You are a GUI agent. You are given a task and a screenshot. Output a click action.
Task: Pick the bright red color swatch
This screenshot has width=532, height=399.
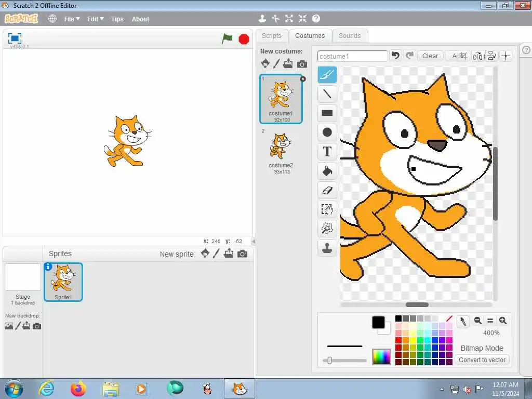pos(398,340)
